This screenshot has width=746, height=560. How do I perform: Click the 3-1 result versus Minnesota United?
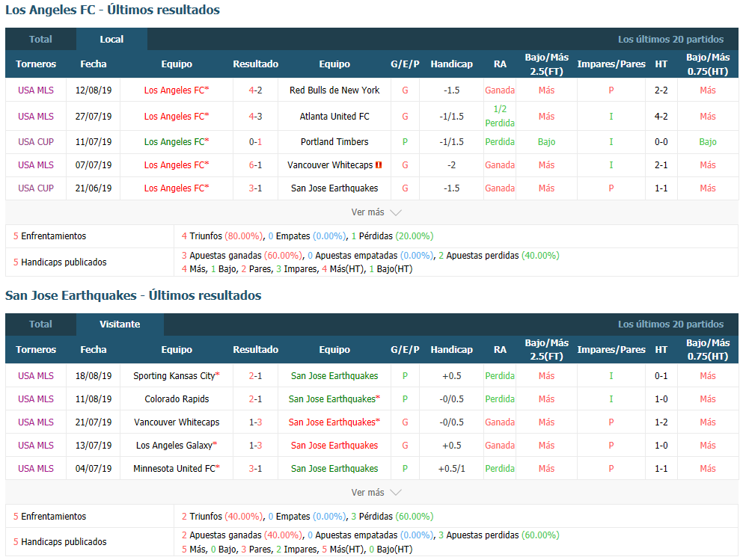(x=255, y=468)
